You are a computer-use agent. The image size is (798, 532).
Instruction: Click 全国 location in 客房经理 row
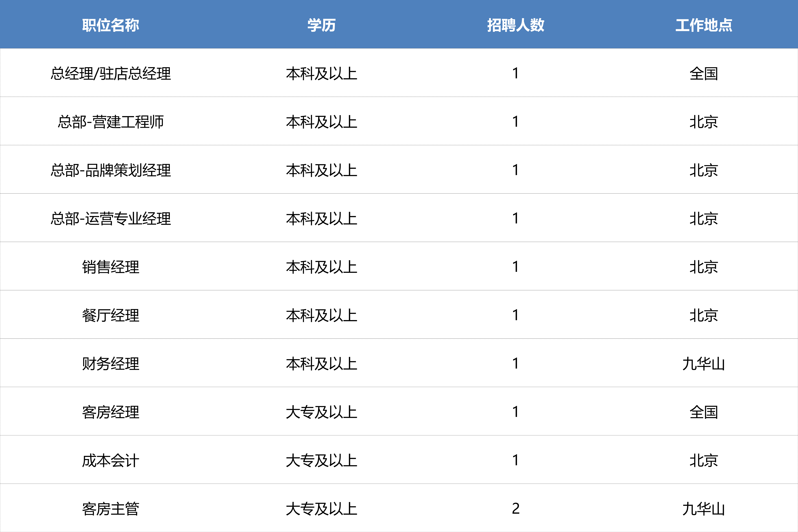coord(704,412)
